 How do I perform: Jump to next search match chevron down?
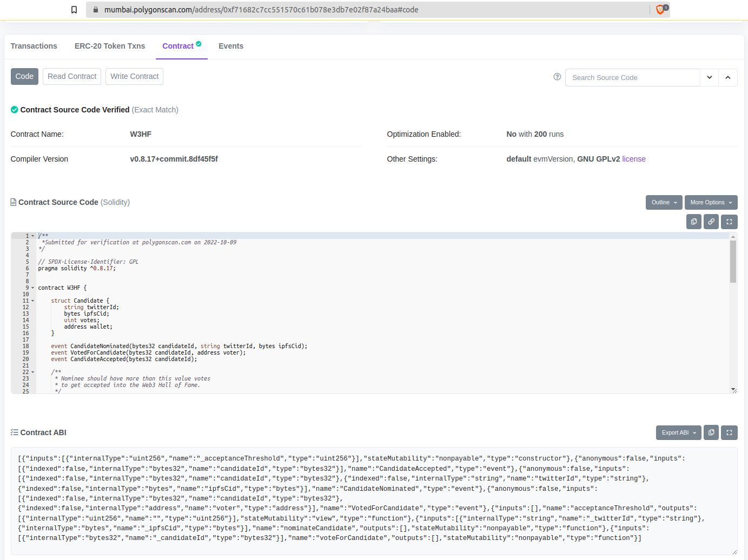(709, 77)
